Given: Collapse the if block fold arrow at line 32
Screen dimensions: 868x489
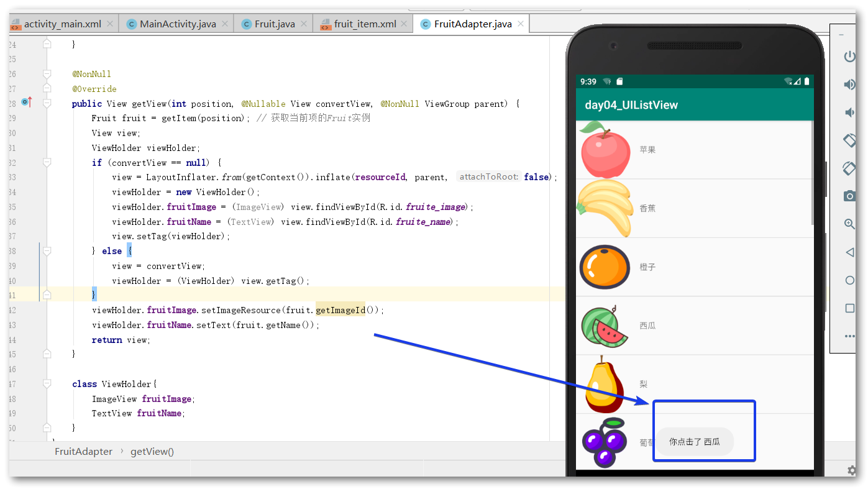Looking at the screenshot, I should (47, 162).
